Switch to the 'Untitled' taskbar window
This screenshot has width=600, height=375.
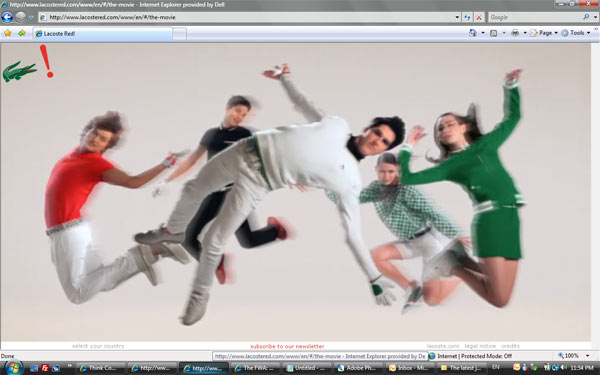[307, 368]
